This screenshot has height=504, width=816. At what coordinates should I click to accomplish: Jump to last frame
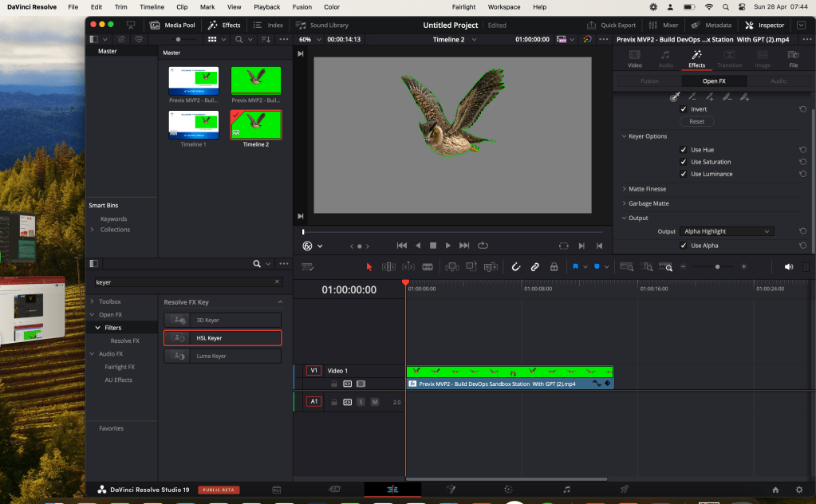(464, 246)
